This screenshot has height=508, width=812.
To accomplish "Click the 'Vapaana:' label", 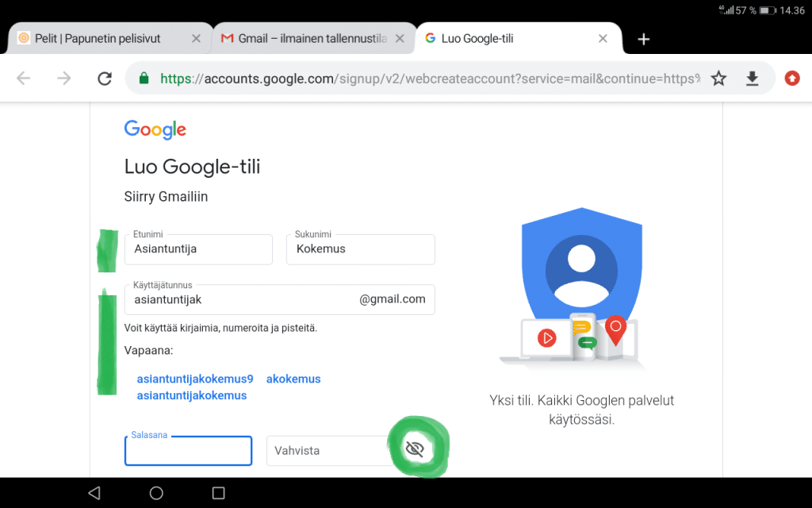I will click(148, 350).
